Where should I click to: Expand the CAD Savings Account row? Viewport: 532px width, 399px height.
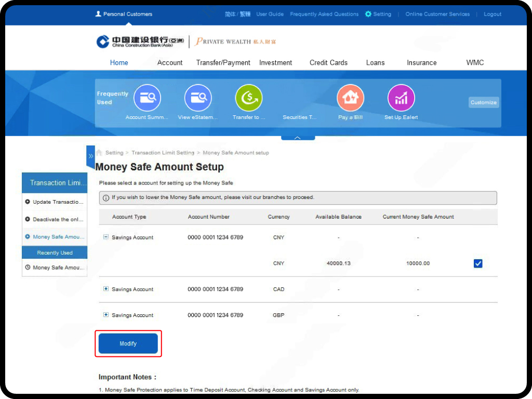[106, 289]
